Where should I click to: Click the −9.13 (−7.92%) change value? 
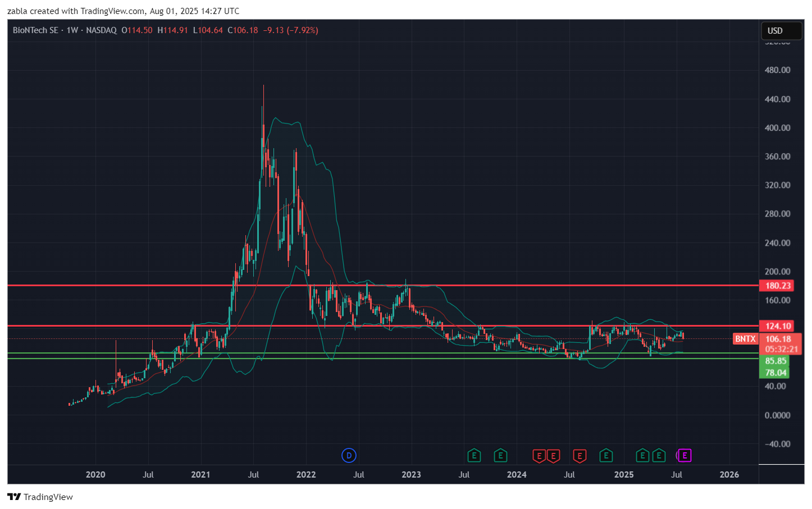291,30
